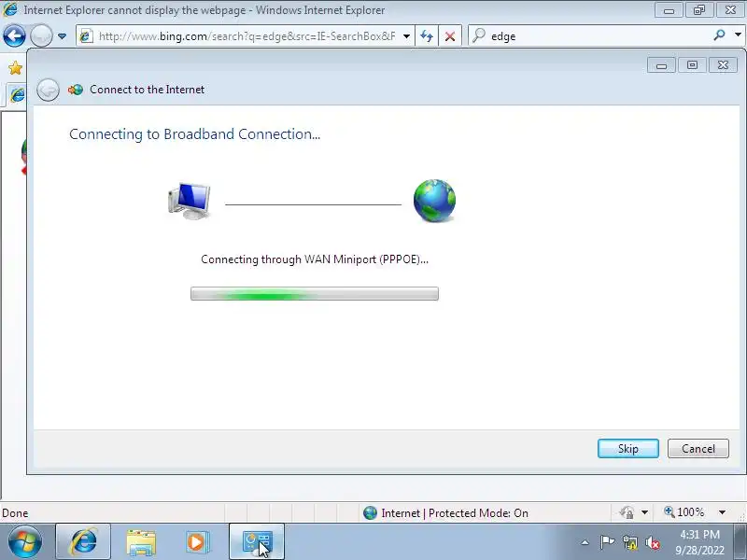Maximize the Connect to the Internet dialog

tap(692, 64)
